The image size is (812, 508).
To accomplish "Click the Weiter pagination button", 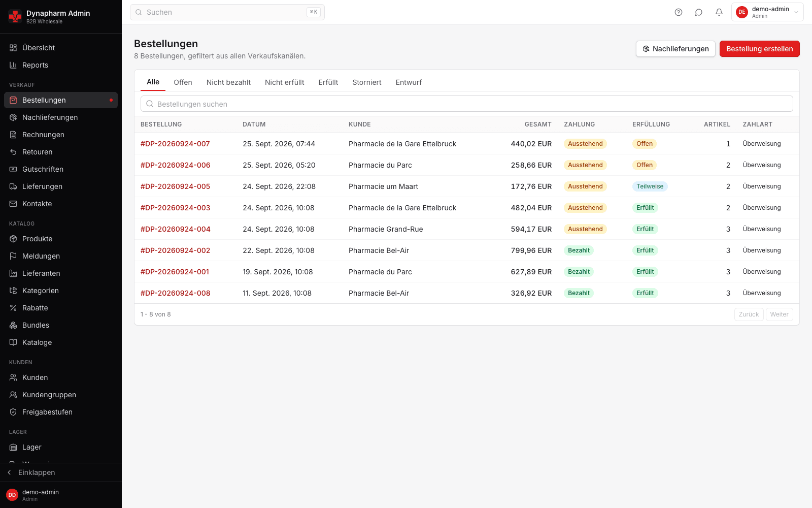I will click(780, 314).
